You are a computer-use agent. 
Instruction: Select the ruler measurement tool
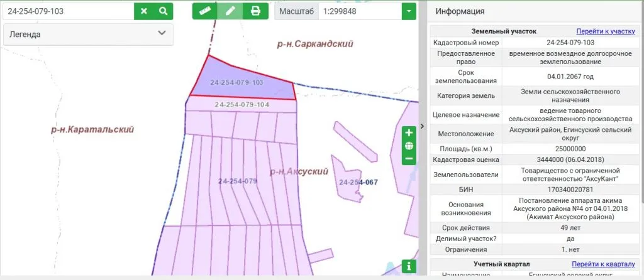coord(204,11)
